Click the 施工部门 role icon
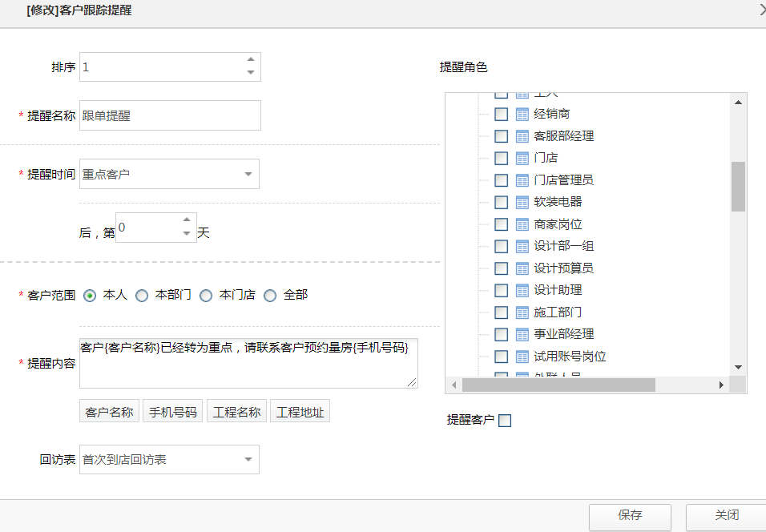766x532 pixels. pyautogui.click(x=522, y=312)
